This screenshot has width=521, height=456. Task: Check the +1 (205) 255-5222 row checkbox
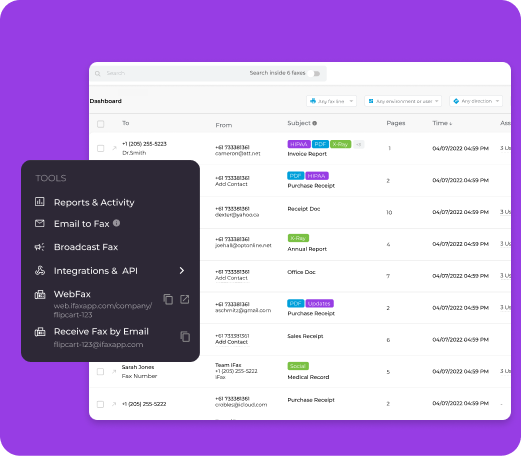coord(100,404)
